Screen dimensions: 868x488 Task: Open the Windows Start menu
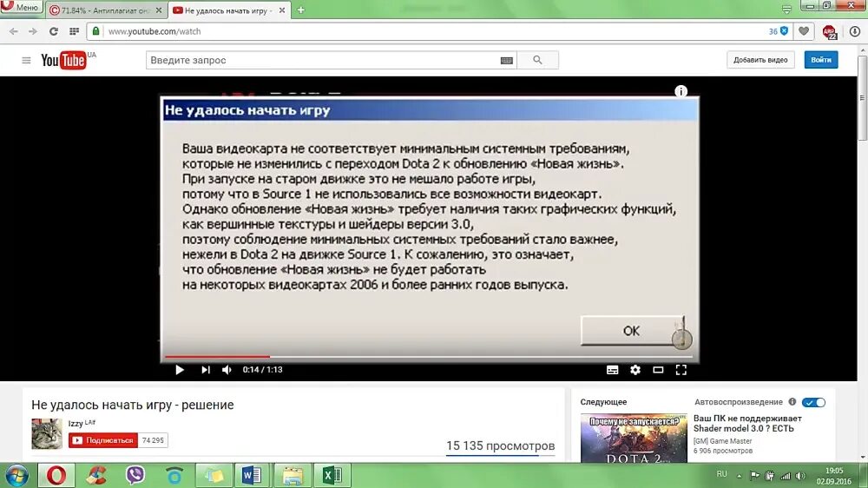coord(16,476)
